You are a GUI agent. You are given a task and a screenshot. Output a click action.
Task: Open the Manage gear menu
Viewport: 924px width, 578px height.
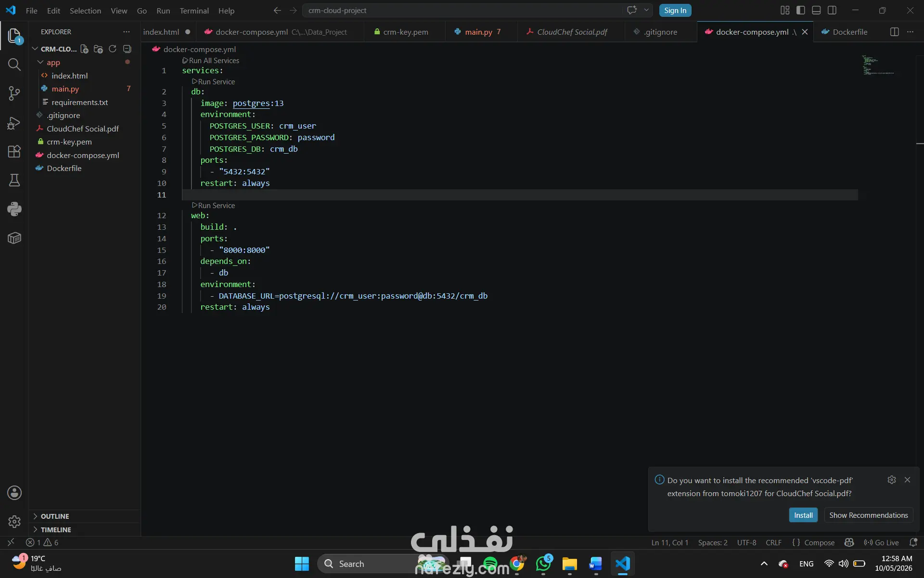(x=14, y=521)
